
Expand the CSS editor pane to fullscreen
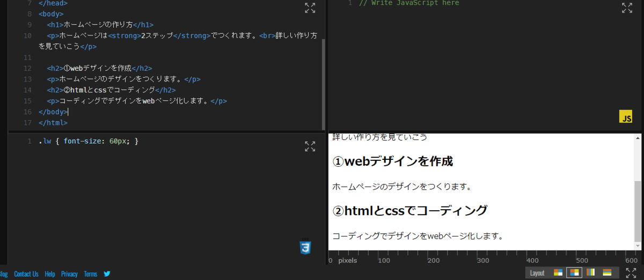(x=310, y=146)
